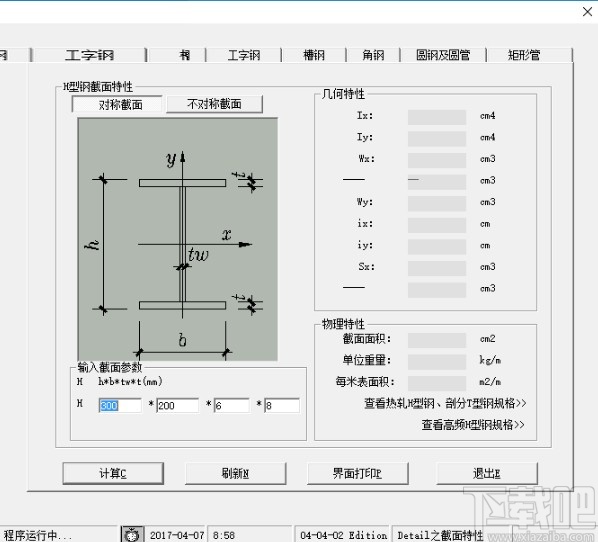Switch to the 角钢 tab
Viewport: 598px width, 542px height.
point(373,55)
